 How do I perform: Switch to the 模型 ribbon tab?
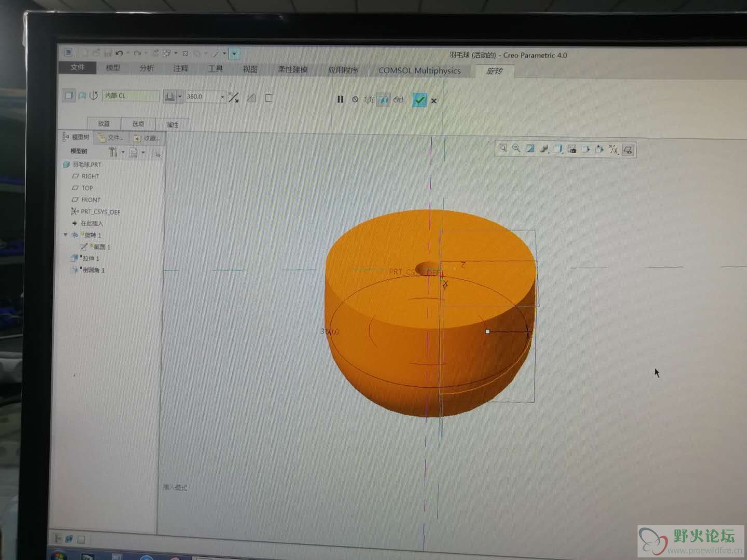113,68
